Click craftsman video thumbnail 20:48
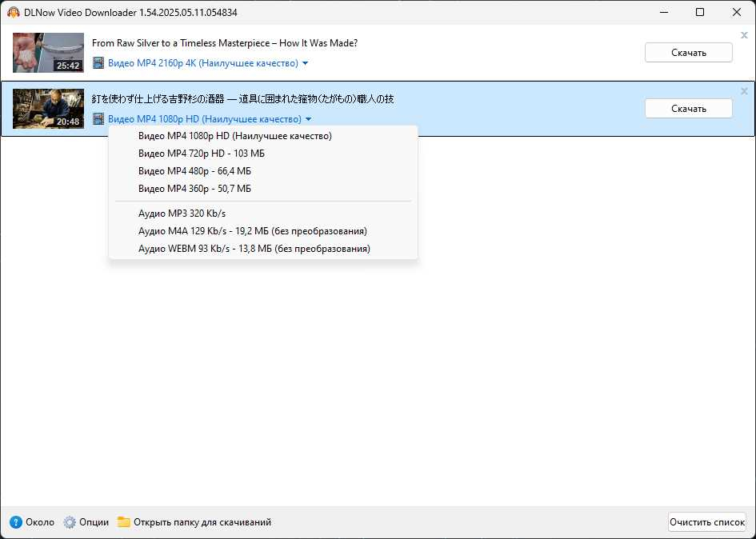The image size is (756, 539). click(x=48, y=109)
